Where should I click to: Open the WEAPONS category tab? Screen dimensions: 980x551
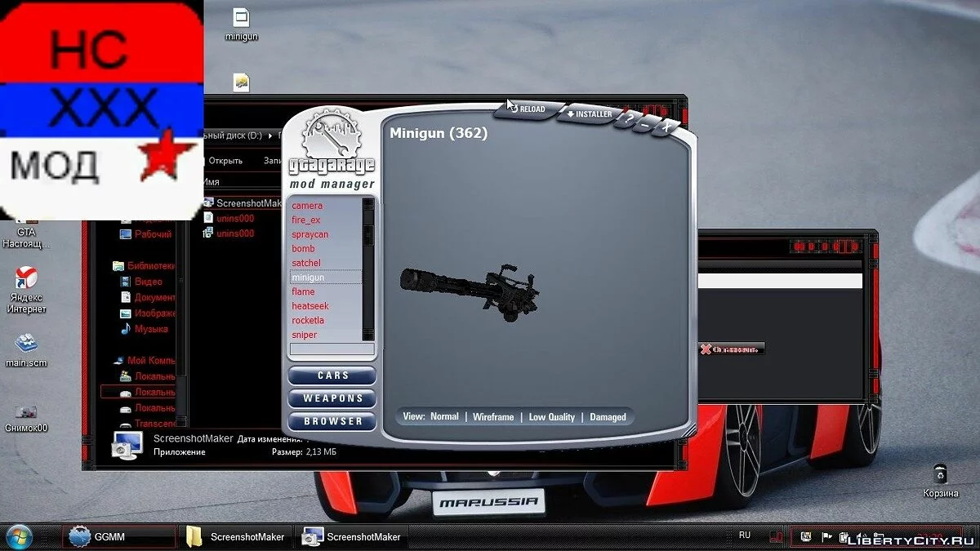(x=332, y=398)
